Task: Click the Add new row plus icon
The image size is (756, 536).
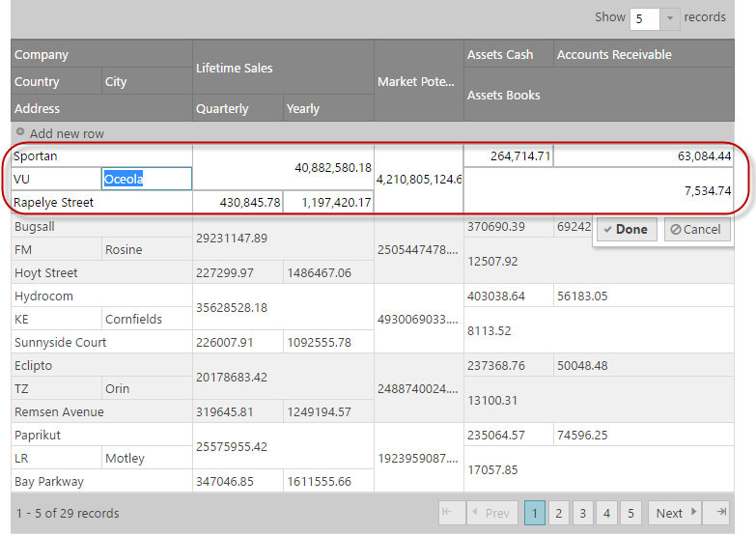Action: (20, 132)
